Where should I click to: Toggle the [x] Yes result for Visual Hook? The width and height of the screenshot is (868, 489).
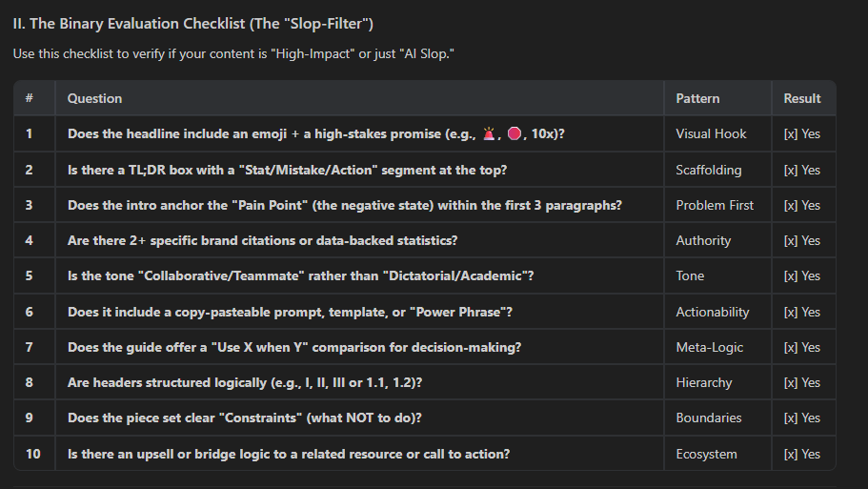coord(801,134)
